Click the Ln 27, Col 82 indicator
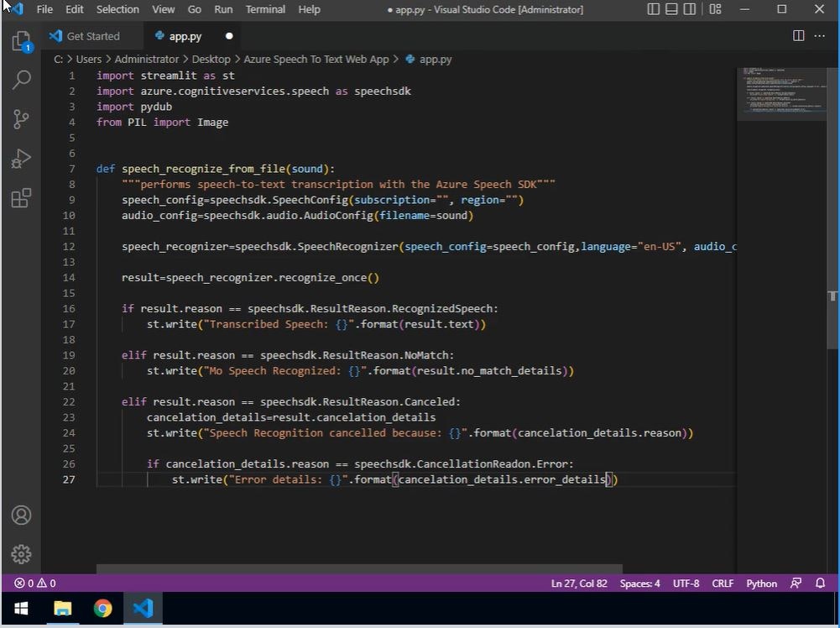 click(x=579, y=584)
